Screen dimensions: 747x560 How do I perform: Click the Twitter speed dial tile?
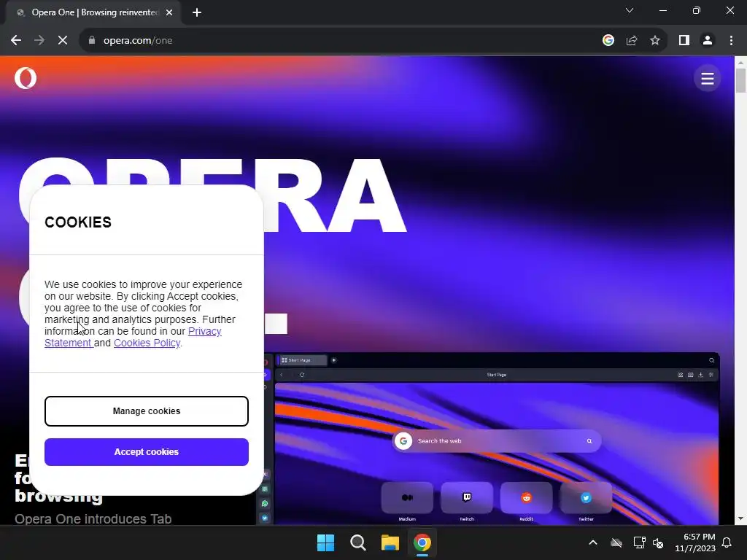tap(586, 498)
